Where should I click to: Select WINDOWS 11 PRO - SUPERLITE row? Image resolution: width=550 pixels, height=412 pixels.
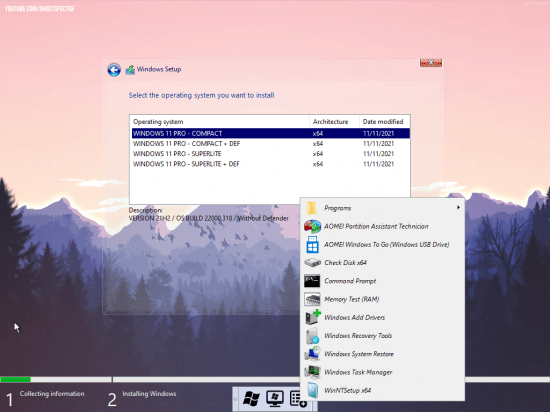point(270,154)
